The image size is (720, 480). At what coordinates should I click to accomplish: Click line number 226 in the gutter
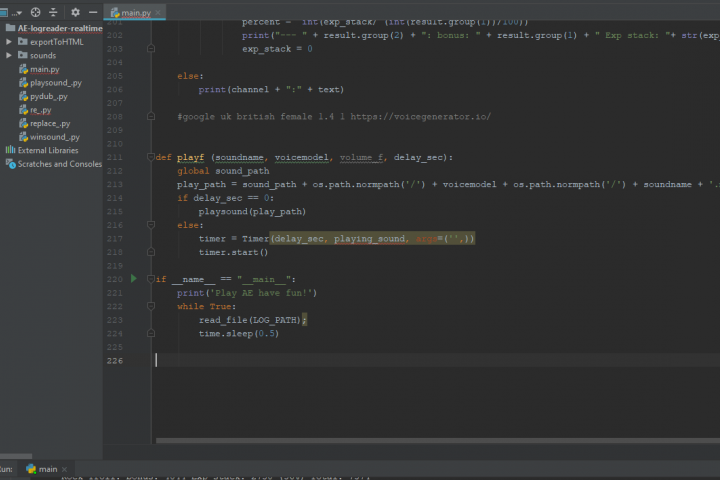pos(115,361)
